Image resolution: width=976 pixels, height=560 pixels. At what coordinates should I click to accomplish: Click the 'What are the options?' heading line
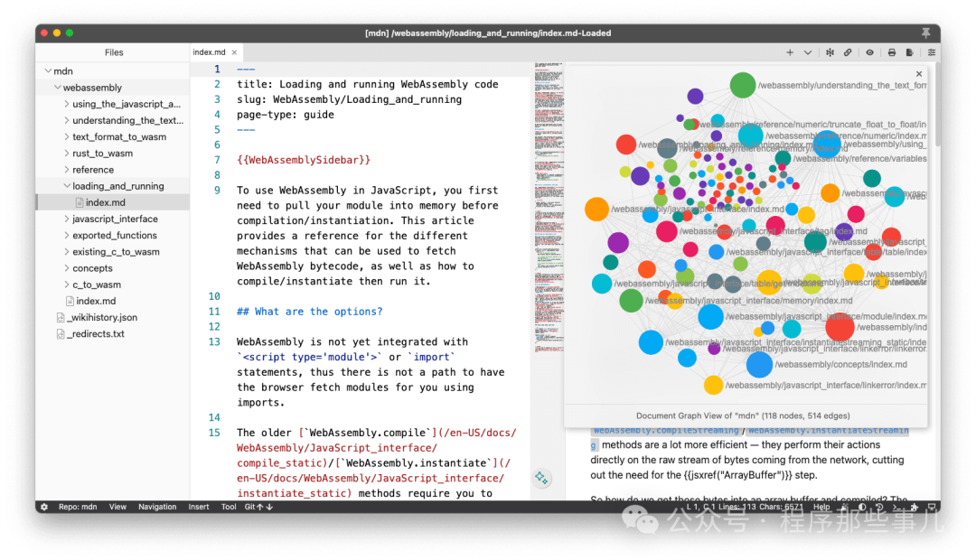[x=309, y=311]
